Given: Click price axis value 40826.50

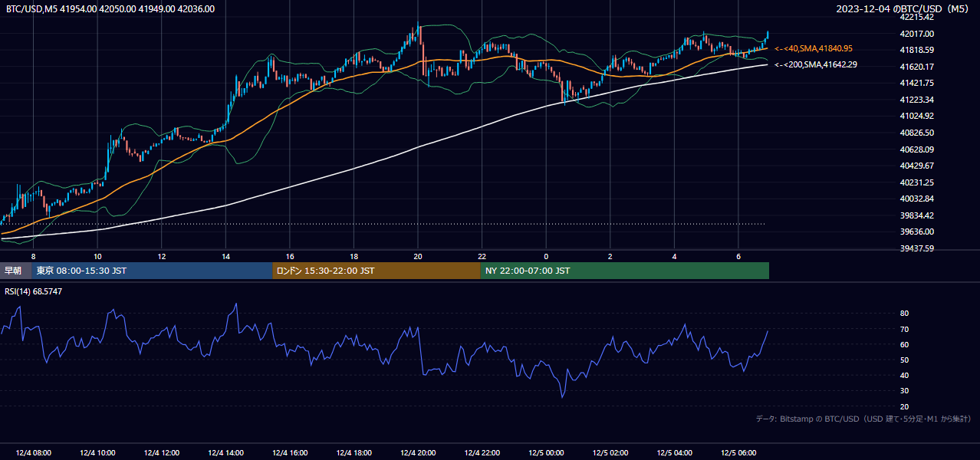Looking at the screenshot, I should [918, 133].
